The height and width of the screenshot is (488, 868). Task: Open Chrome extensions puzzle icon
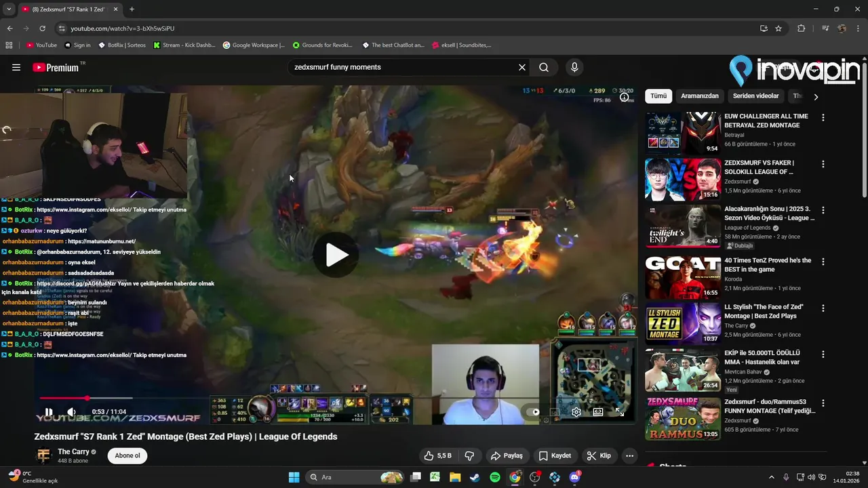(x=801, y=28)
